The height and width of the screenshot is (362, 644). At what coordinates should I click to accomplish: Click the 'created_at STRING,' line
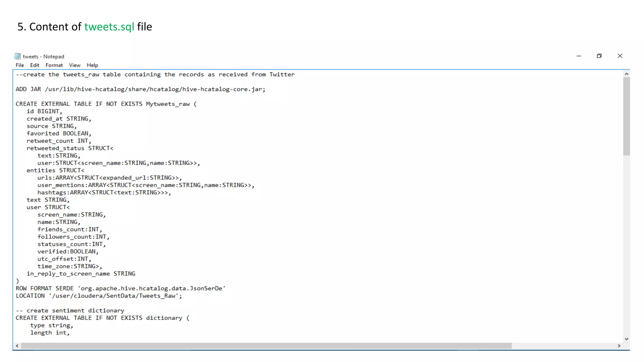pyautogui.click(x=59, y=119)
